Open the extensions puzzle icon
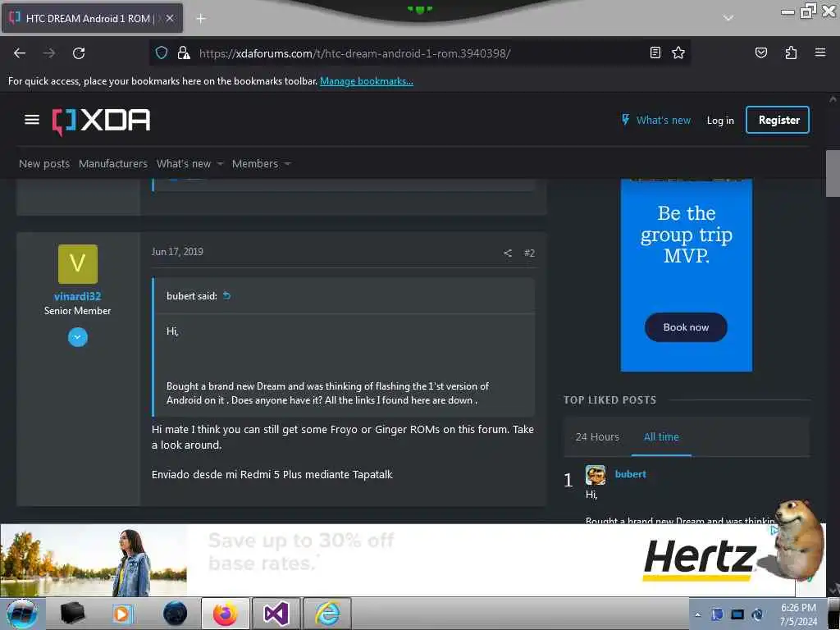 (x=791, y=52)
